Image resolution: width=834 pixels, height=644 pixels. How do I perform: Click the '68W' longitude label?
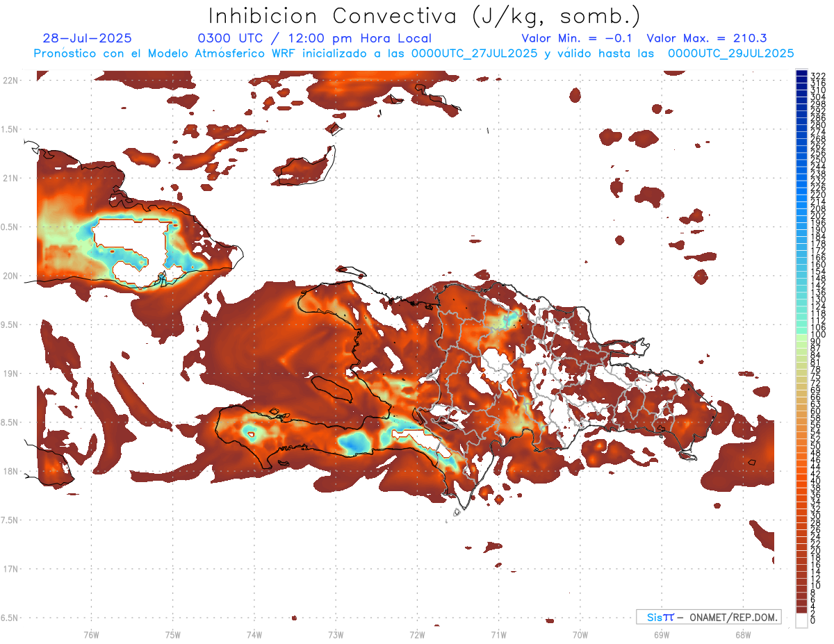(x=743, y=634)
